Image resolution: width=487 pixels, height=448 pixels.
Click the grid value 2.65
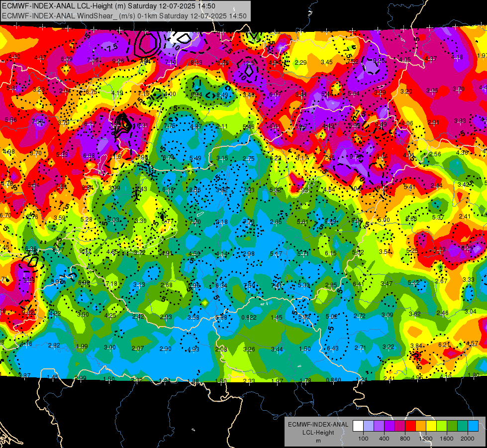[276, 222]
